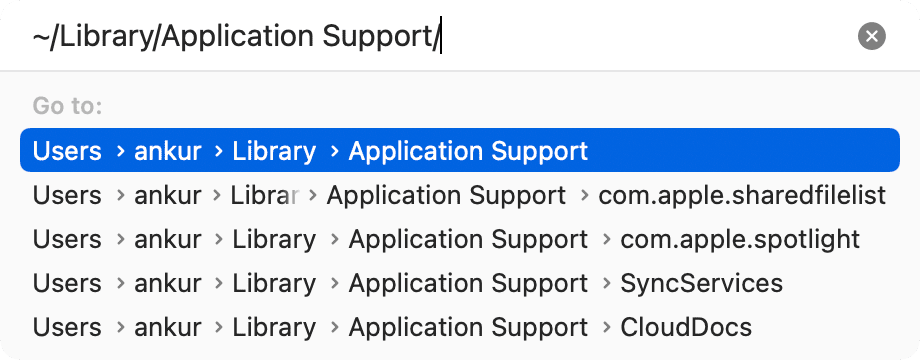Click the chevron after Users in highlighted row

point(121,151)
